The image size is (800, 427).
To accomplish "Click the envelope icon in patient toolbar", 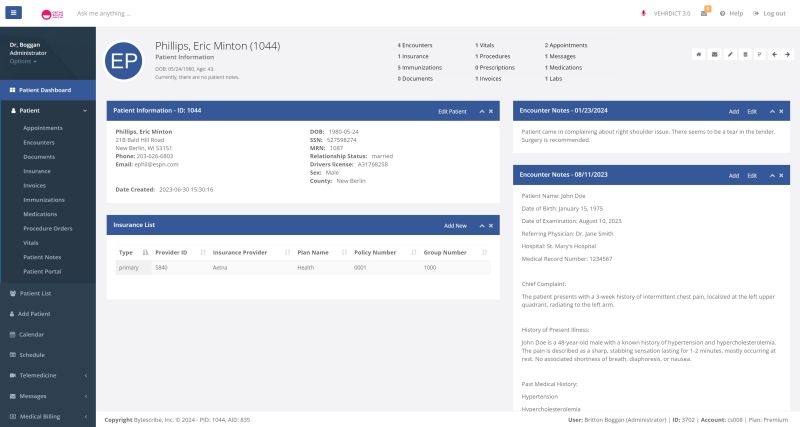I will point(714,53).
